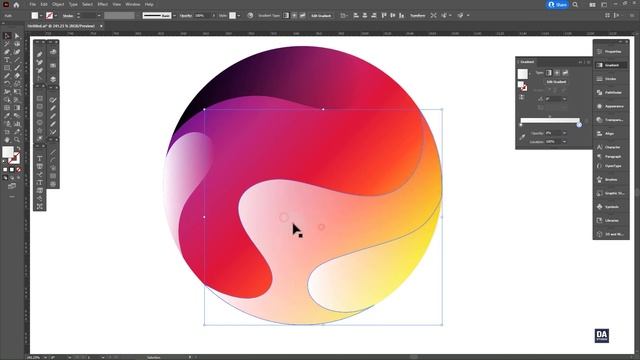Select freeform gradient type in the Gradient panel
Screen dimensions: 640x360
point(565,73)
